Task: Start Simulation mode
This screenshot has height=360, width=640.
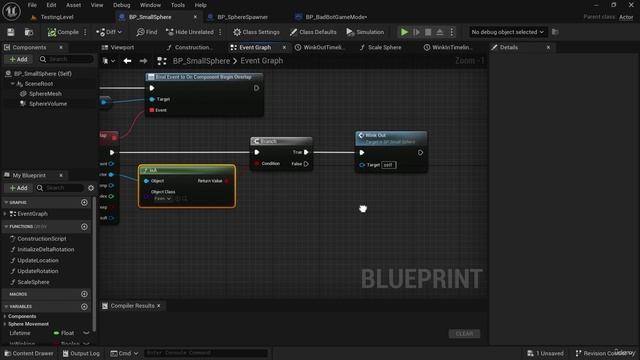Action: [365, 32]
